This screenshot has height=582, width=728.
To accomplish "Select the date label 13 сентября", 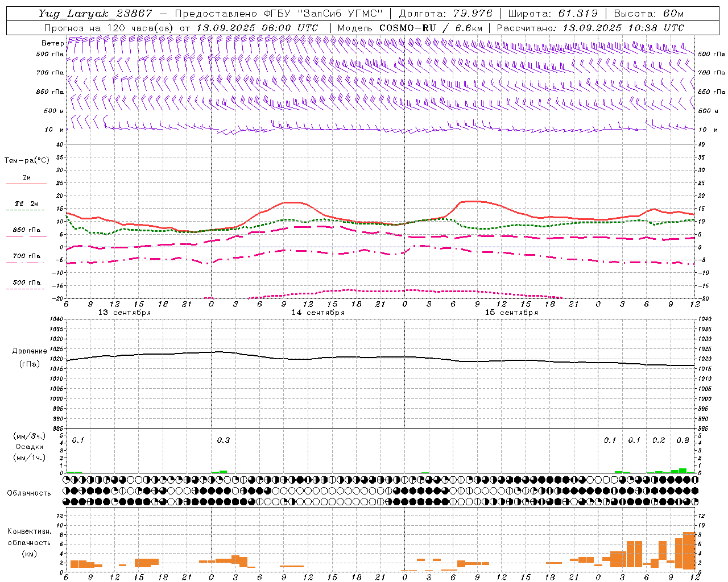I will click(x=124, y=313).
